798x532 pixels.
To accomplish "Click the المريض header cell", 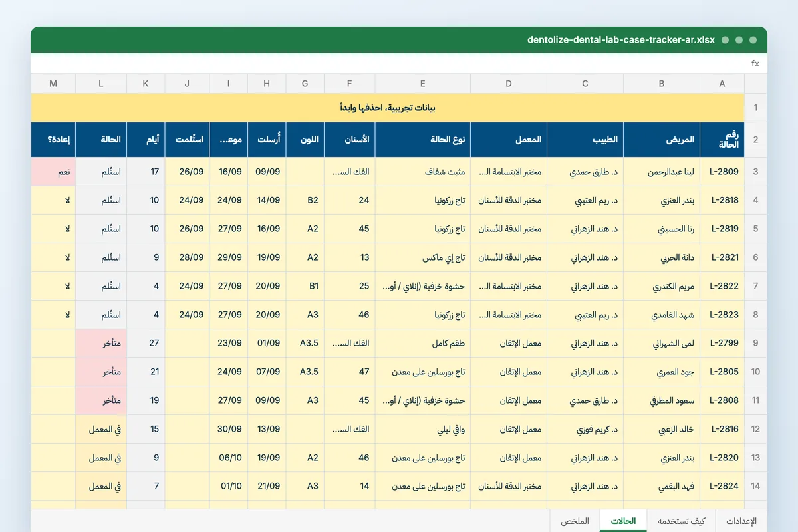I will click(x=662, y=140).
